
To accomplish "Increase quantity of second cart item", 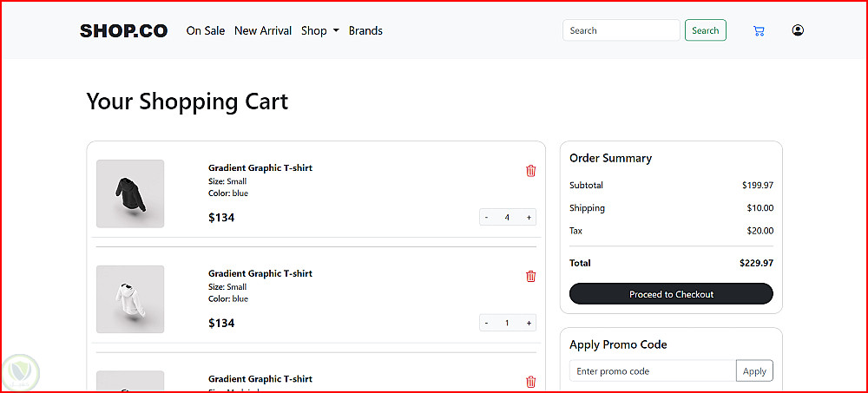I will (529, 324).
